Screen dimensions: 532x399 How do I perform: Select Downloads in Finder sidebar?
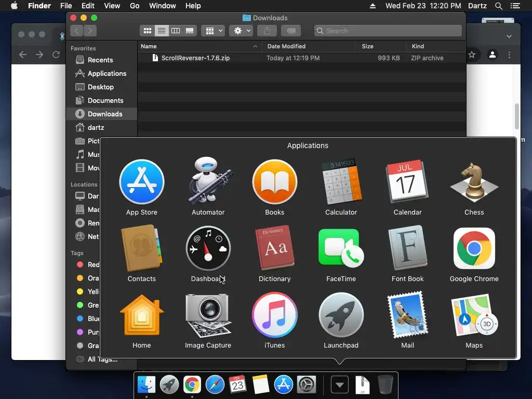point(102,114)
